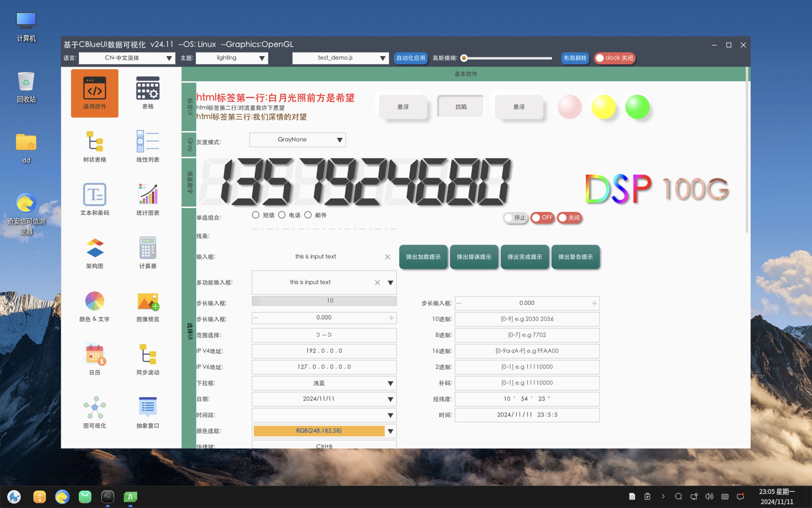This screenshot has width=812, height=508.
Task: Open 文本和条码 text and barcode
Action: [x=95, y=200]
